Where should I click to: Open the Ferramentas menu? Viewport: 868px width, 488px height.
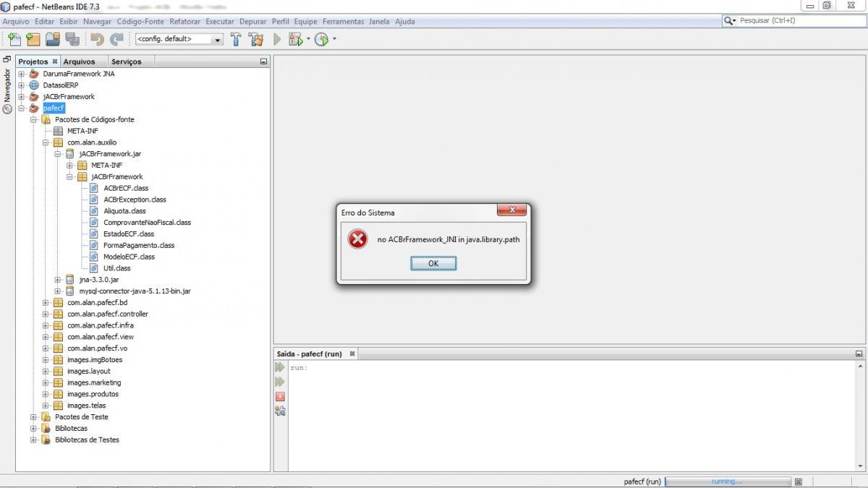[344, 22]
